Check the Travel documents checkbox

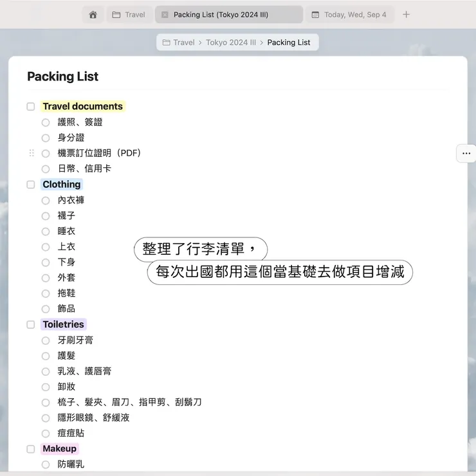(x=31, y=107)
